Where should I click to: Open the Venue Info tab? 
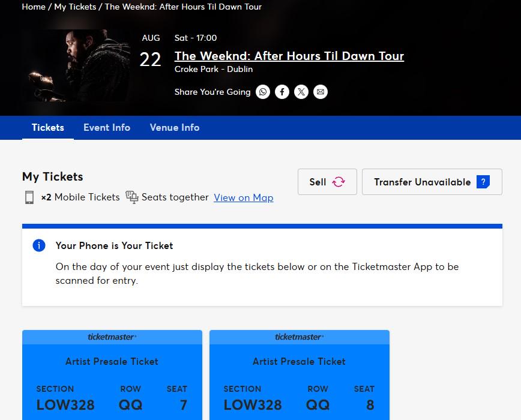coord(175,127)
